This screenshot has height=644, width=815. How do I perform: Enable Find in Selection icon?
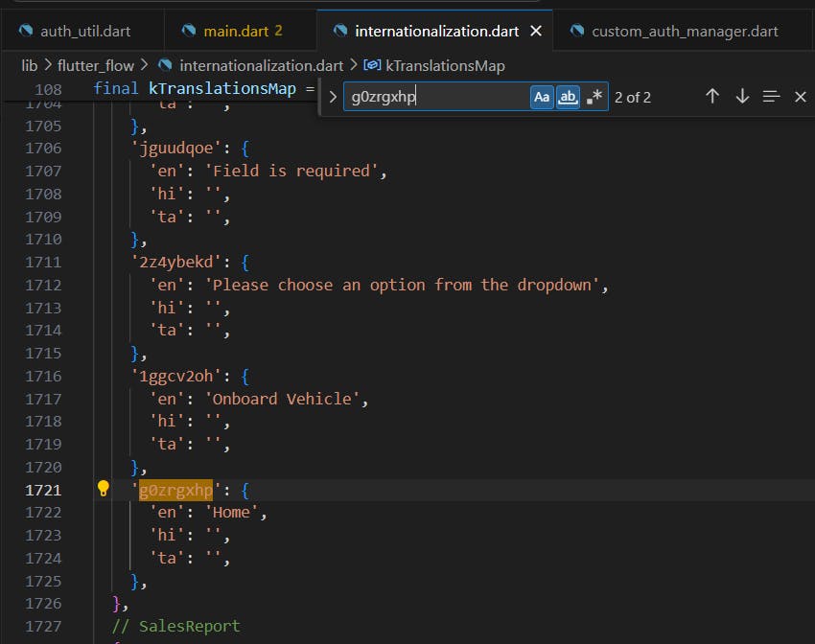(x=771, y=96)
